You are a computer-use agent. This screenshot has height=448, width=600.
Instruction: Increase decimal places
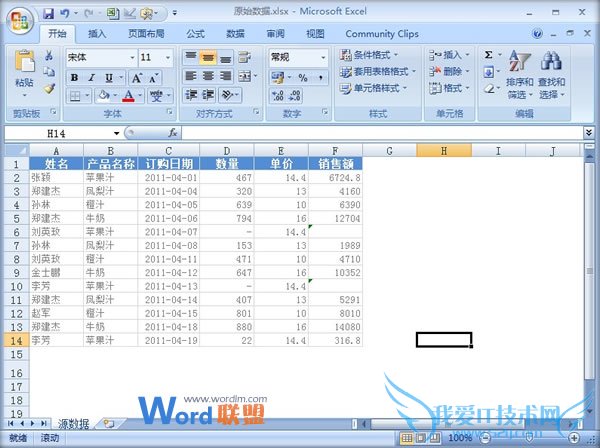[277, 95]
